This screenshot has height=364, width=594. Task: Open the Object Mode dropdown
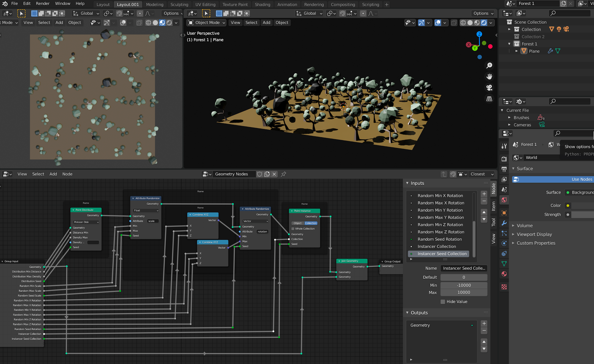coord(207,23)
